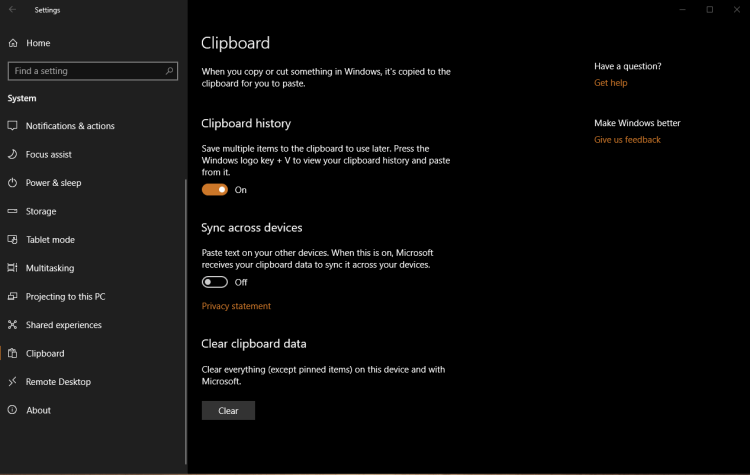Select the Tablet mode icon
The width and height of the screenshot is (750, 475).
13,240
